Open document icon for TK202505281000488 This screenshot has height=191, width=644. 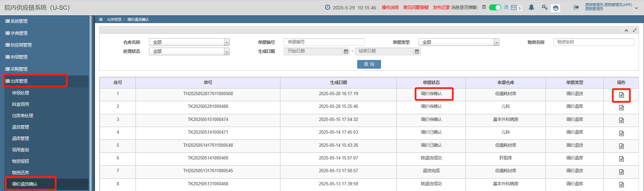pyautogui.click(x=621, y=108)
